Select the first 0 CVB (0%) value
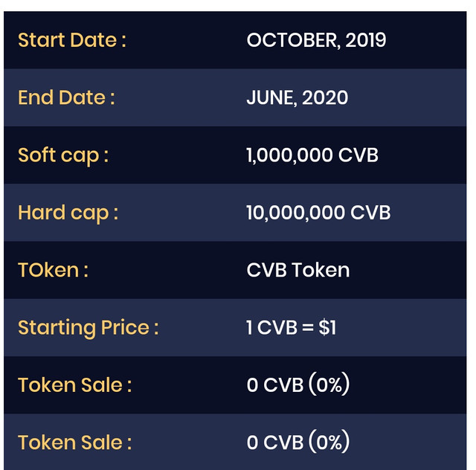Screen dimensions: 476x470 pyautogui.click(x=298, y=384)
